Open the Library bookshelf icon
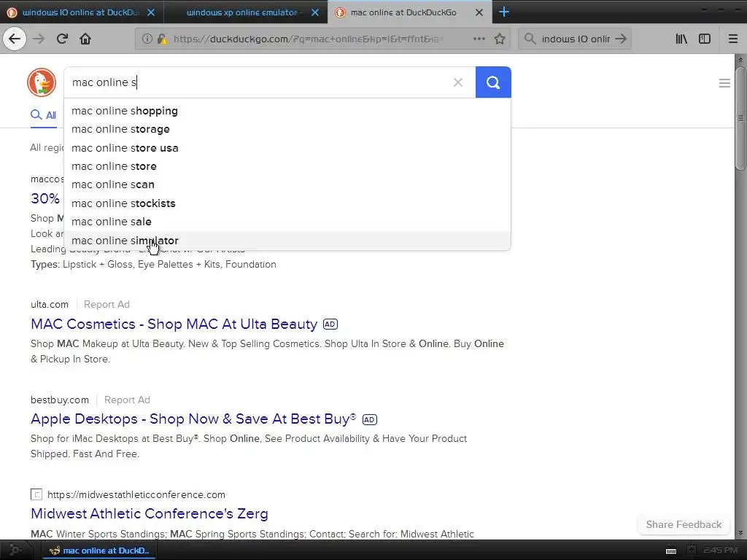 [x=681, y=39]
